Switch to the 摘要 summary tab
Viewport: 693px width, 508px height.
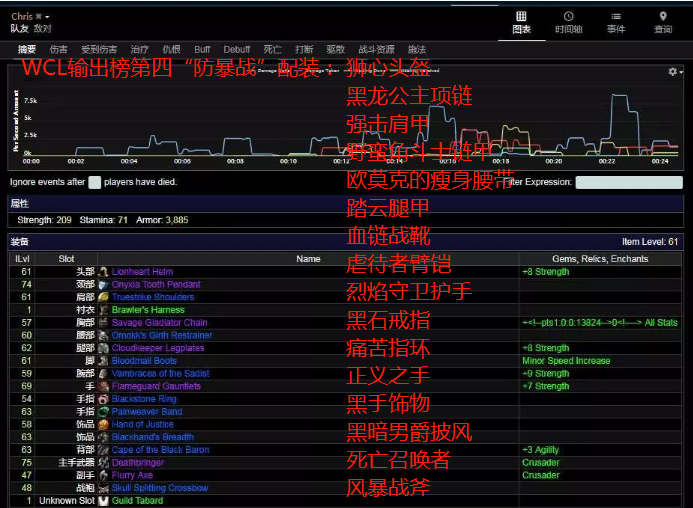click(x=27, y=50)
